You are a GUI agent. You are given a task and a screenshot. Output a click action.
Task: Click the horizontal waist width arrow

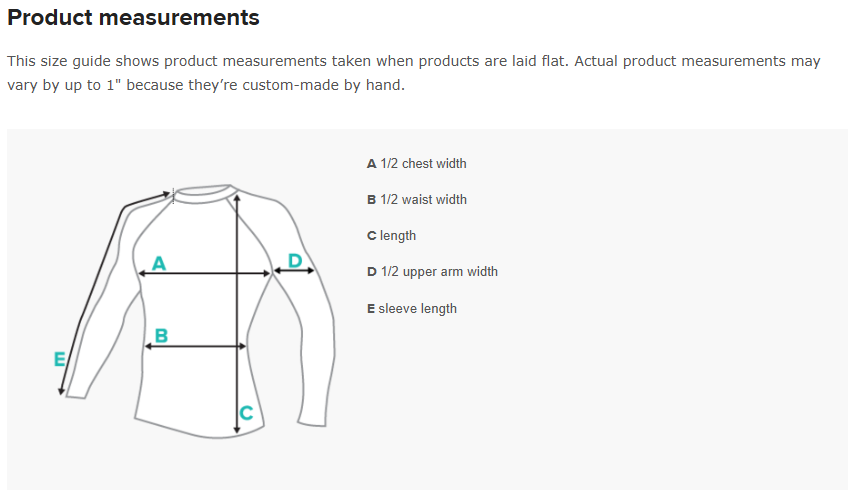click(196, 346)
